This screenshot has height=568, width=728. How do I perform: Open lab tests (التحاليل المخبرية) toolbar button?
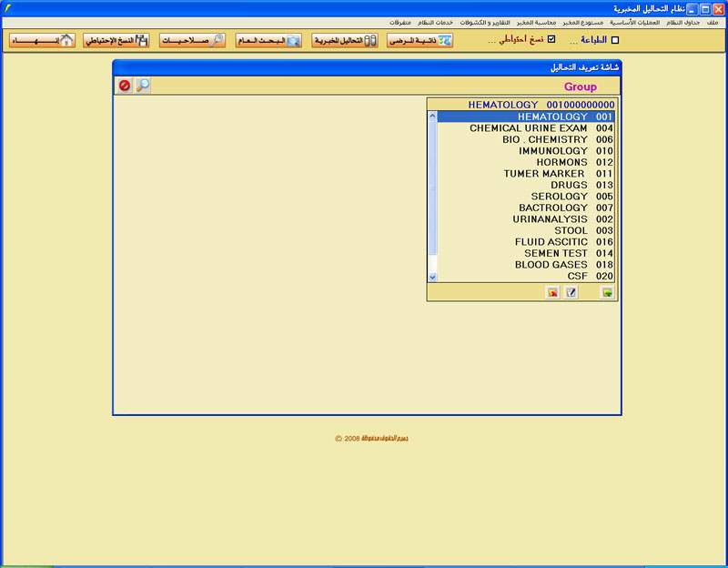[345, 41]
